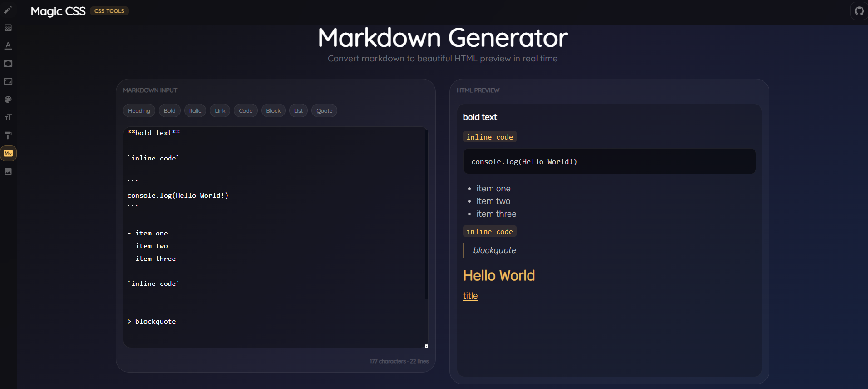Click the 'HTML PREVIEW' panel label
Image resolution: width=868 pixels, height=389 pixels.
[x=478, y=90]
